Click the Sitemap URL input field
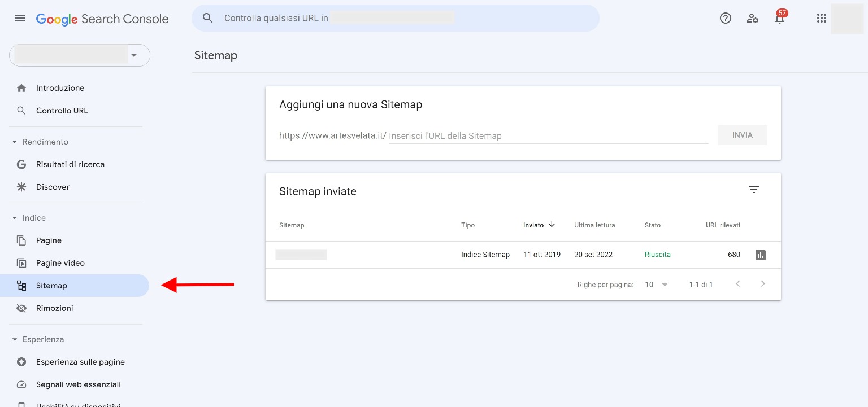Viewport: 868px width, 407px height. pos(548,135)
